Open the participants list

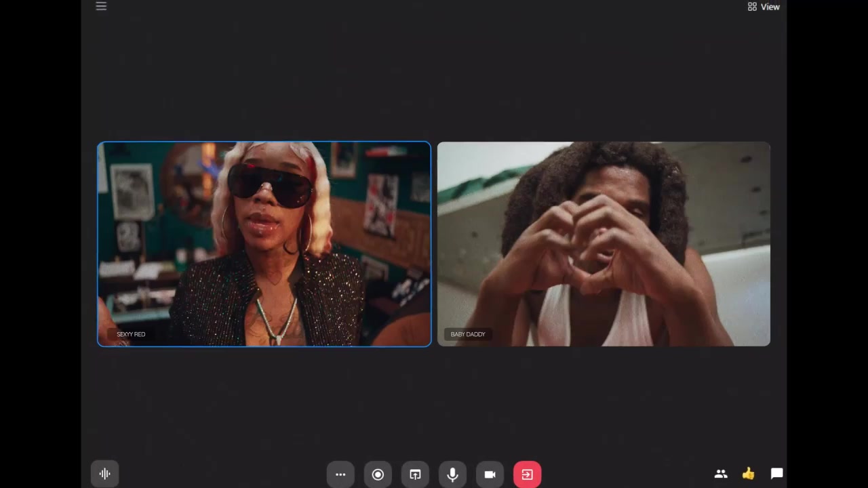point(721,474)
